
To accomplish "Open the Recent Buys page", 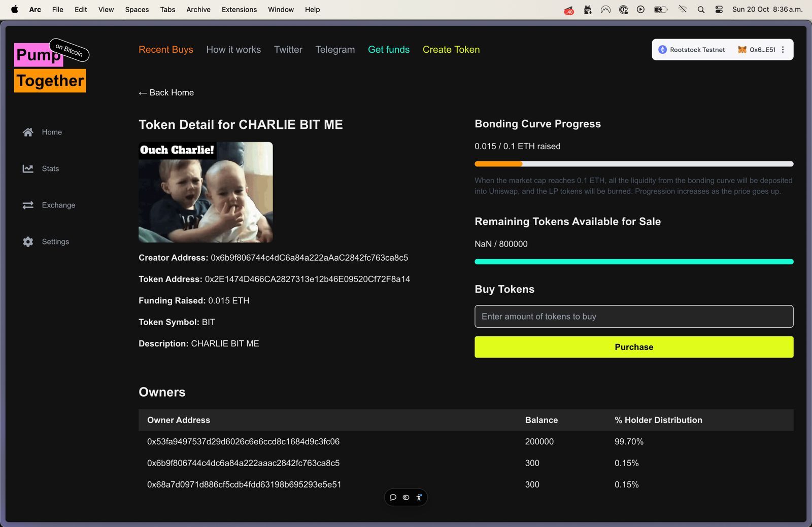I will tap(166, 49).
